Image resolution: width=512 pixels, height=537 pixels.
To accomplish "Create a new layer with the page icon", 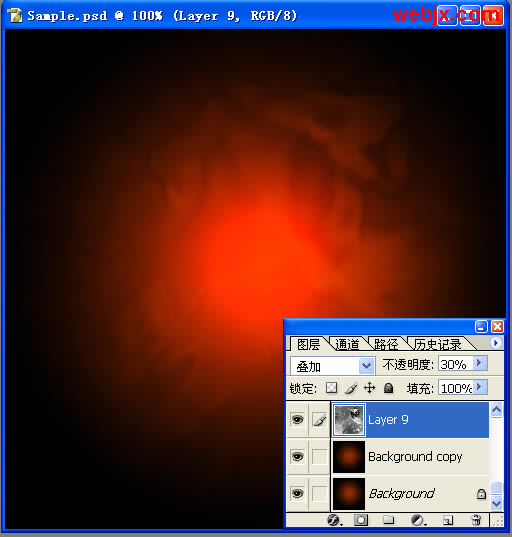I will (x=448, y=521).
